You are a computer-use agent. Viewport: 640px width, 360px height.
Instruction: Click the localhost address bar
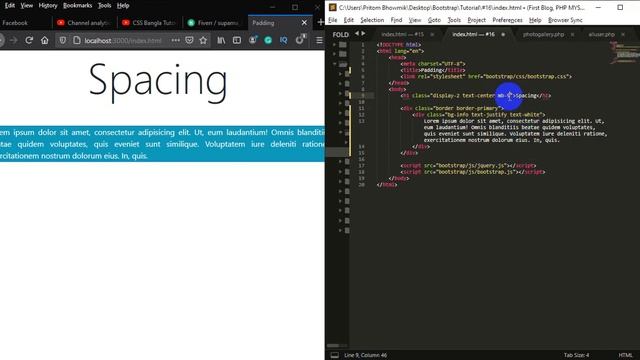tap(122, 40)
